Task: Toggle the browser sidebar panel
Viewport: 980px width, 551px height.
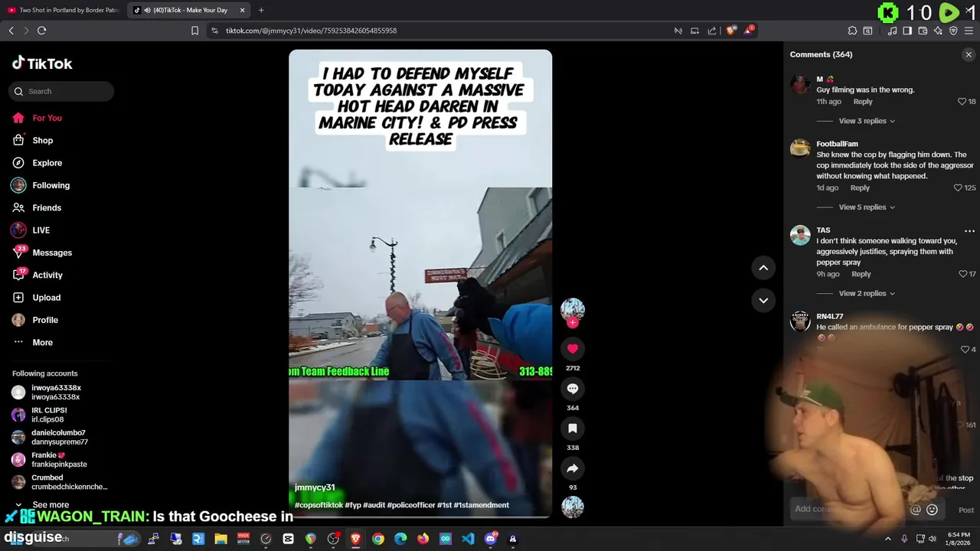Action: (907, 31)
